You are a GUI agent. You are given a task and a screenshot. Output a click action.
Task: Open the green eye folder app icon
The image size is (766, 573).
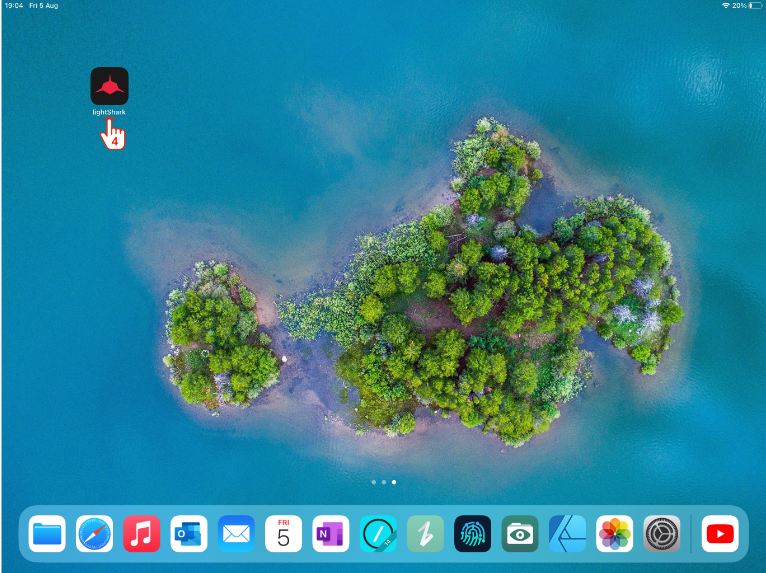click(520, 533)
